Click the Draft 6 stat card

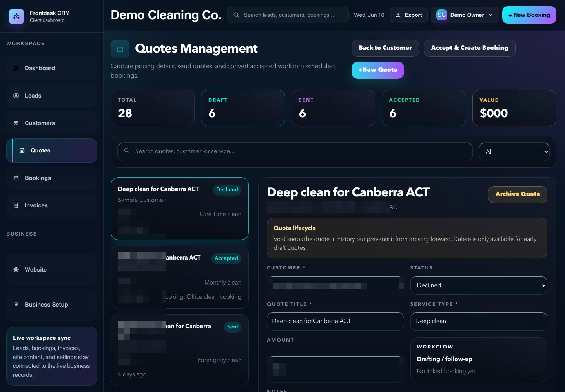point(243,108)
